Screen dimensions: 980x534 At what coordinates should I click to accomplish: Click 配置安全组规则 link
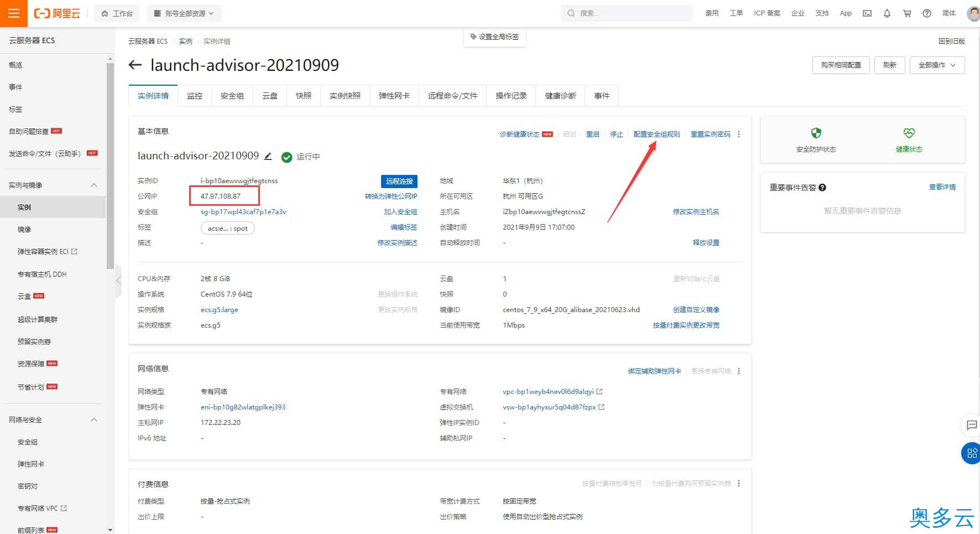pyautogui.click(x=657, y=134)
